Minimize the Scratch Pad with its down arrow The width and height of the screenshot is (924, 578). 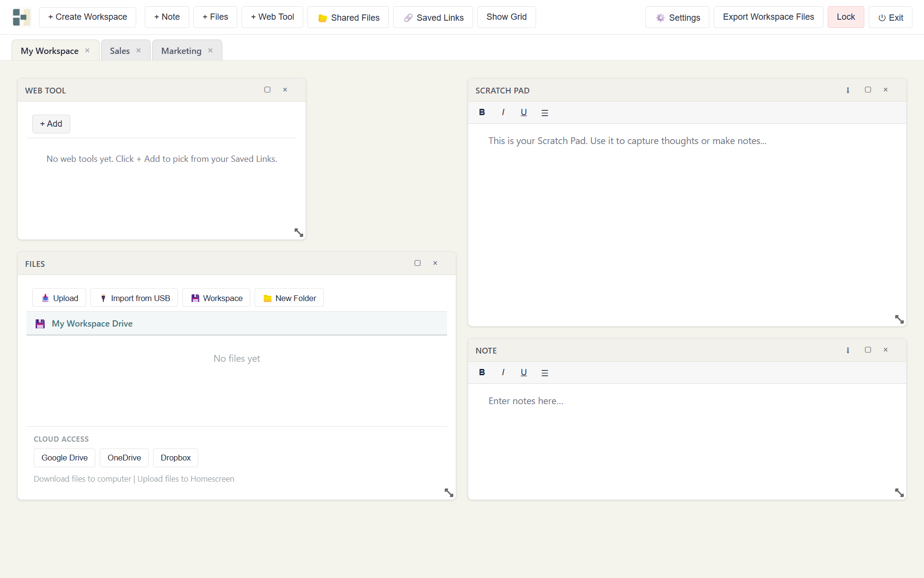tap(847, 90)
